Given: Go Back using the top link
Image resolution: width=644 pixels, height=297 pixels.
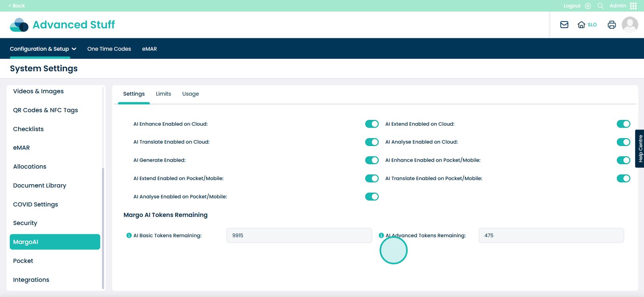Looking at the screenshot, I should 17,6.
